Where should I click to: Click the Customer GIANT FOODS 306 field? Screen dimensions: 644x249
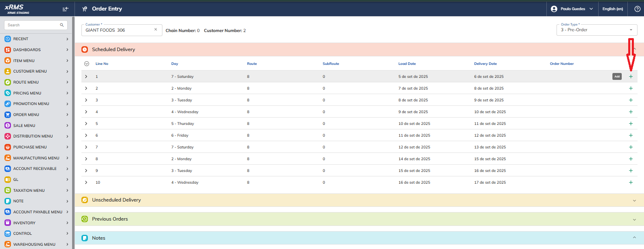pyautogui.click(x=122, y=30)
